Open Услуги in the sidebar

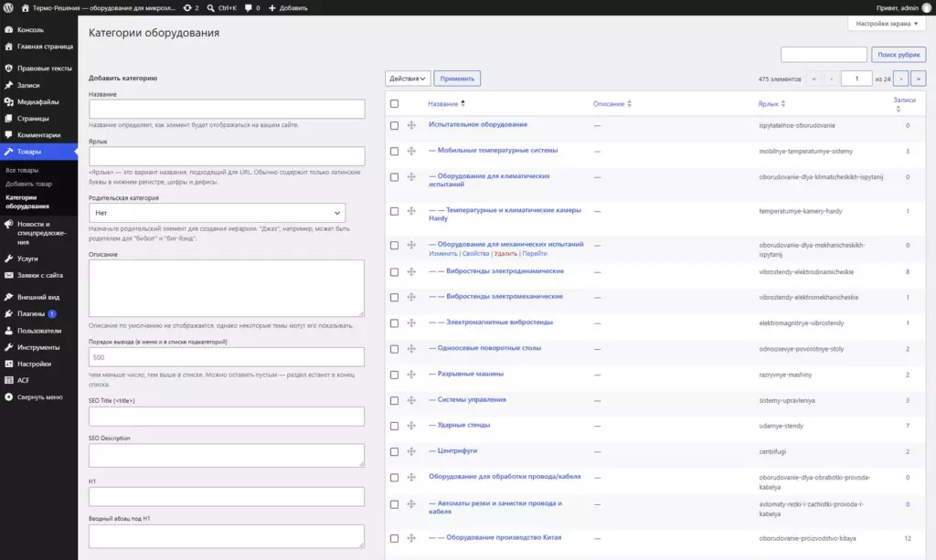(27, 259)
